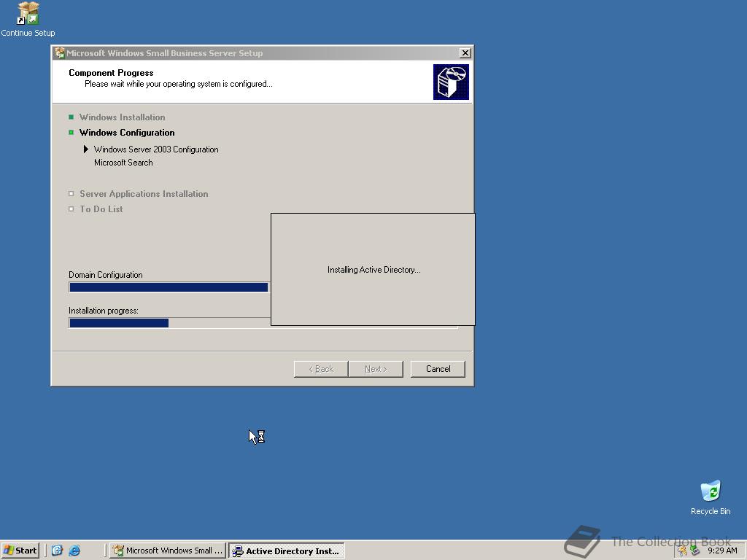The image size is (747, 560).
Task: Click Server Applications Installation step text
Action: tap(144, 194)
